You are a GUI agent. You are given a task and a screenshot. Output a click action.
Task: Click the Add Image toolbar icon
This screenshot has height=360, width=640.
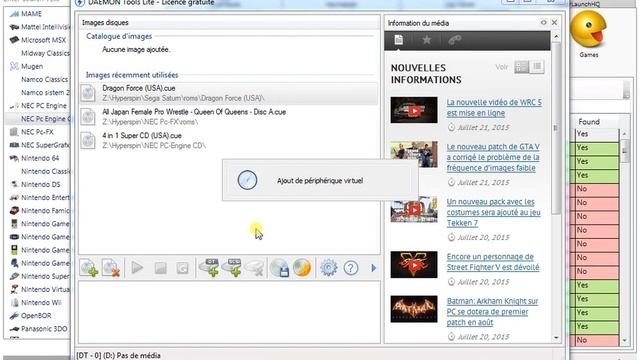click(x=89, y=268)
